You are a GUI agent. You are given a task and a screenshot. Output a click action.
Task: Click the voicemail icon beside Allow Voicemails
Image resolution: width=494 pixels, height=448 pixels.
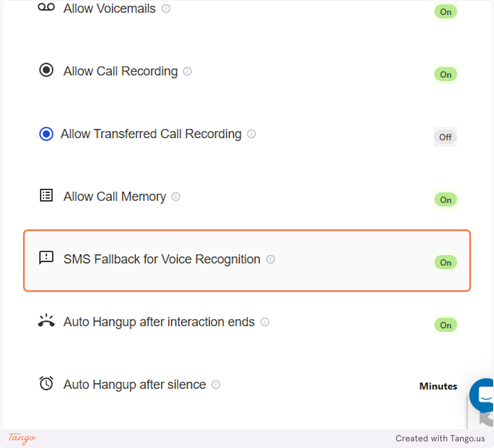[46, 7]
